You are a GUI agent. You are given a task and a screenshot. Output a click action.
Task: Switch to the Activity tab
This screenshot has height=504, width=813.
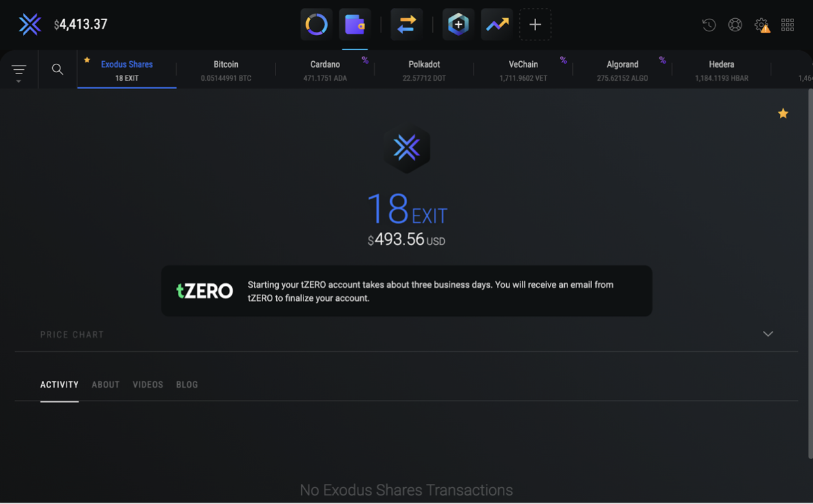coord(59,385)
